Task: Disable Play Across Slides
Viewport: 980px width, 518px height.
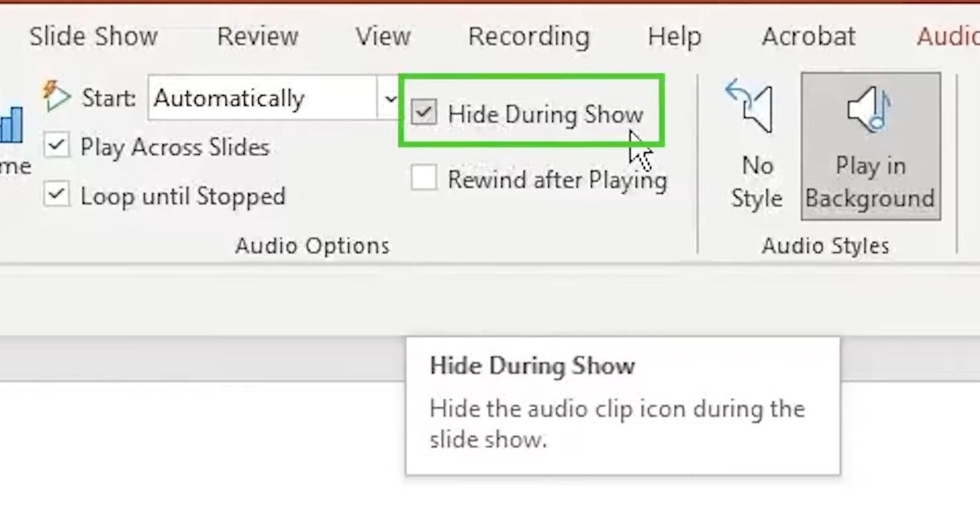Action: click(x=57, y=146)
